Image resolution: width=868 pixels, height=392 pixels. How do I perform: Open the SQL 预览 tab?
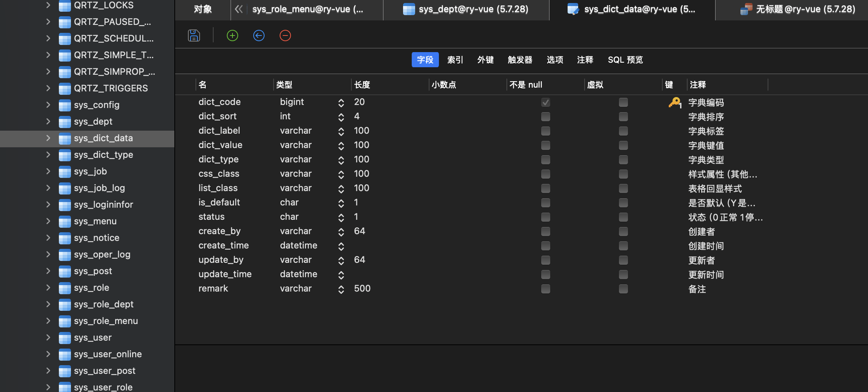[625, 60]
